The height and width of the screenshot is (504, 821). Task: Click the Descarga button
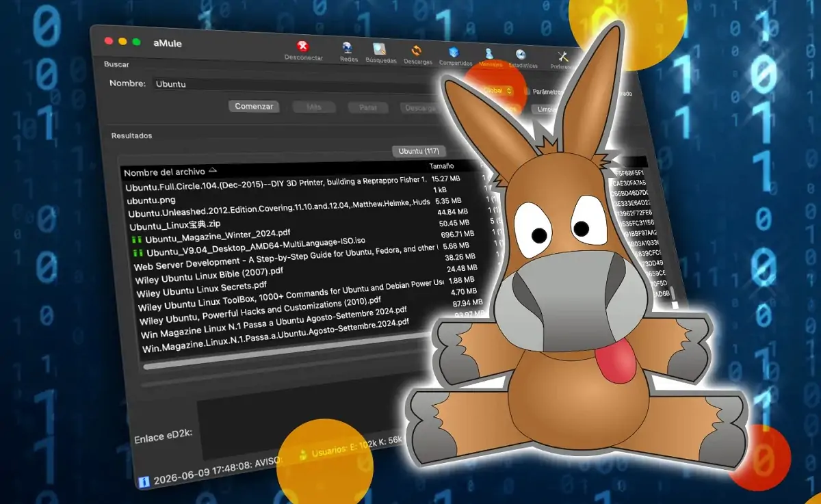[420, 109]
